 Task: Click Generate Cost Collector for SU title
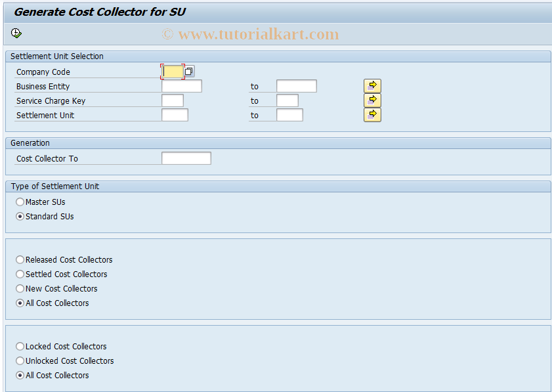tap(100, 12)
